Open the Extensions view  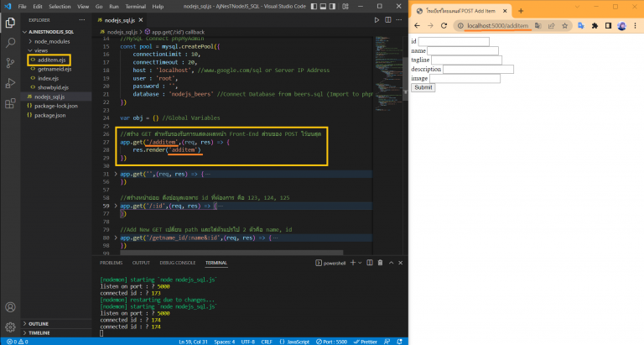click(10, 104)
